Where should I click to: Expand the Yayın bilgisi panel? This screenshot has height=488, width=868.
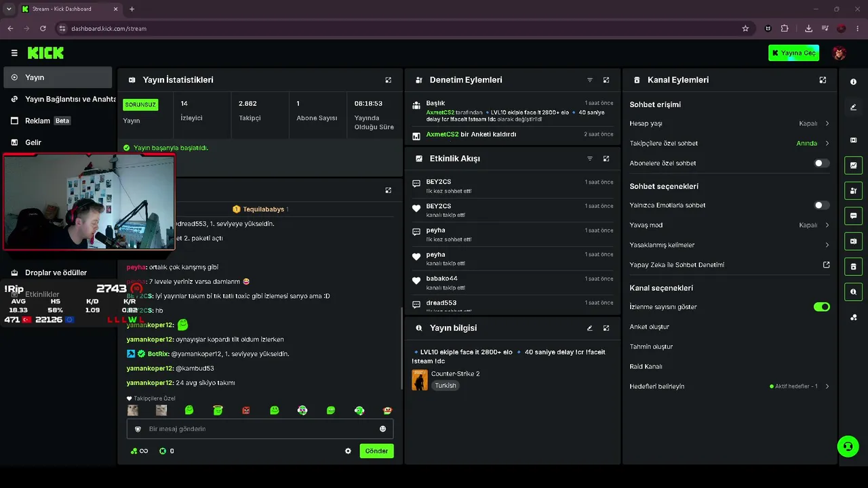(606, 328)
